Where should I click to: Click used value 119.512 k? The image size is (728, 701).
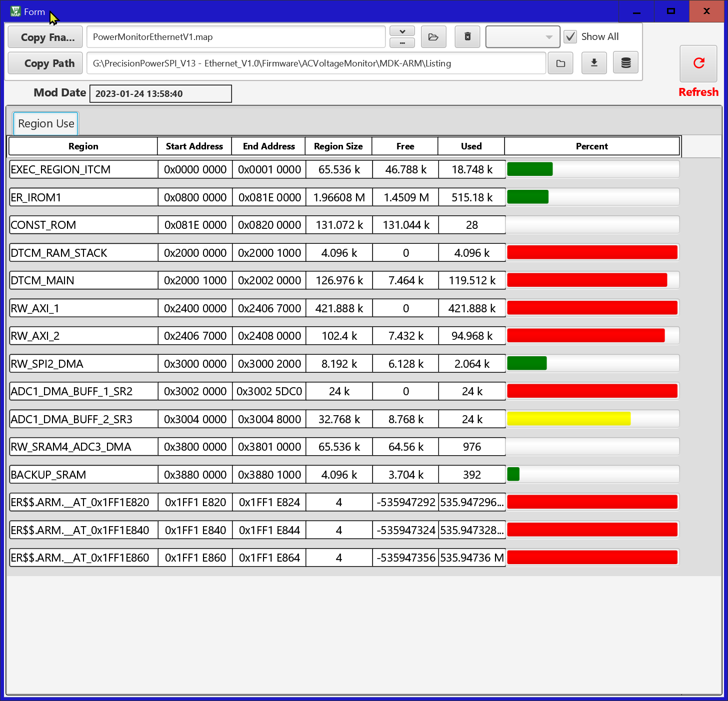(472, 280)
